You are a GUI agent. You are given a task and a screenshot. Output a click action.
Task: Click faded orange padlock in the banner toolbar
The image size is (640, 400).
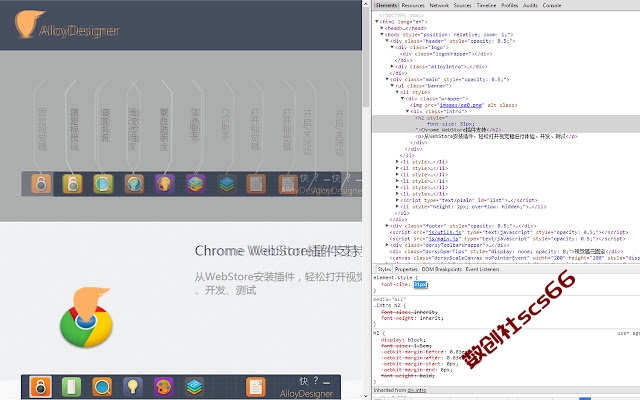click(x=41, y=184)
